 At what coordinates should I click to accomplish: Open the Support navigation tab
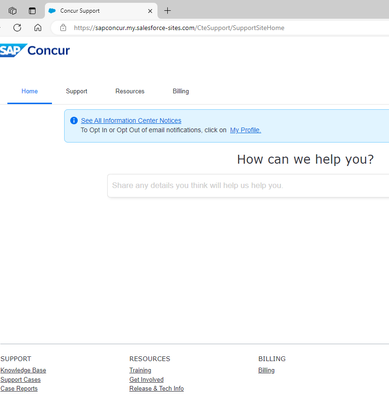click(76, 91)
